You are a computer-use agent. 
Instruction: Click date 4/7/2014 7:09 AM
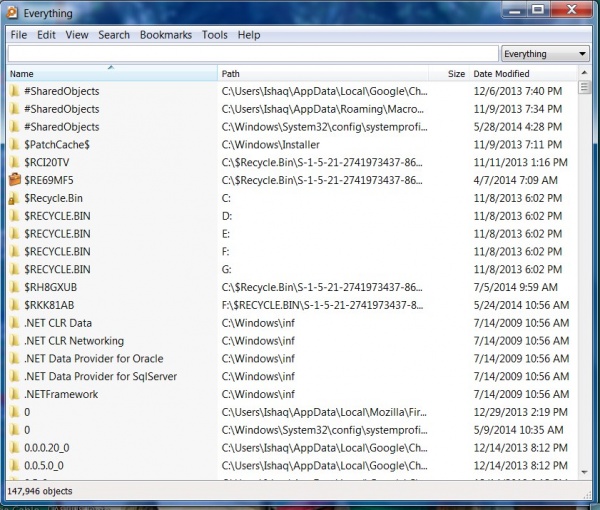coord(515,180)
